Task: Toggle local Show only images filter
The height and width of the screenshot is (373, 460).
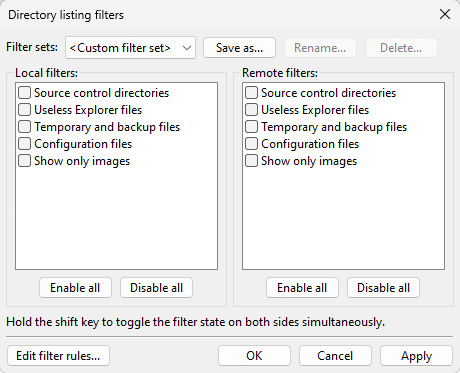Action: click(x=25, y=161)
